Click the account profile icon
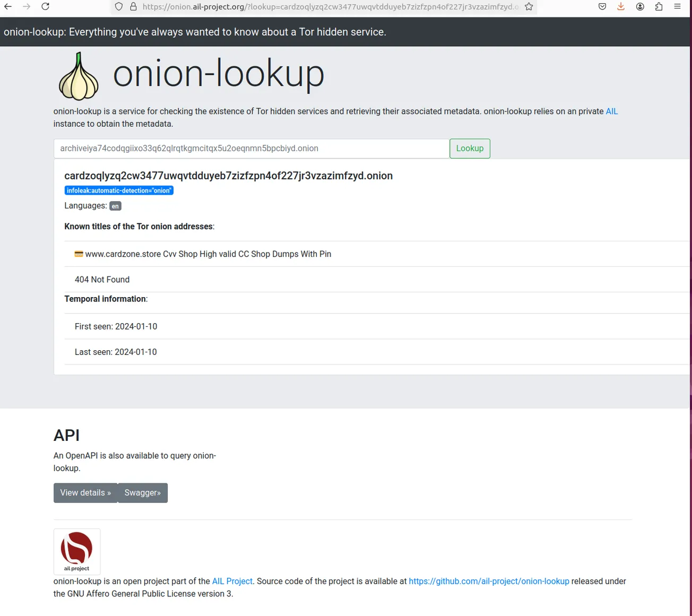This screenshot has height=616, width=692. point(639,6)
